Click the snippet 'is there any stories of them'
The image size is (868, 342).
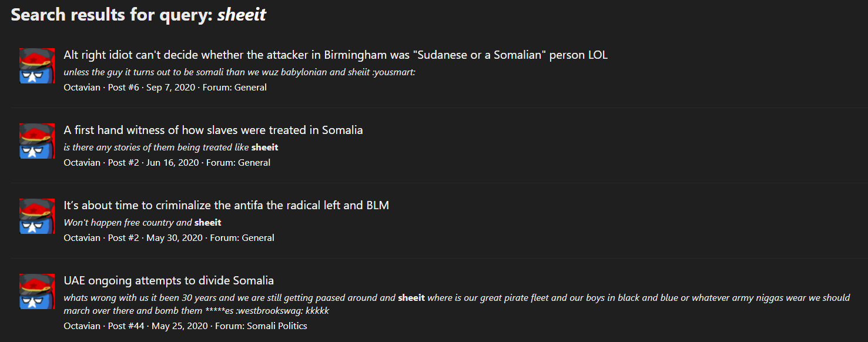click(171, 147)
